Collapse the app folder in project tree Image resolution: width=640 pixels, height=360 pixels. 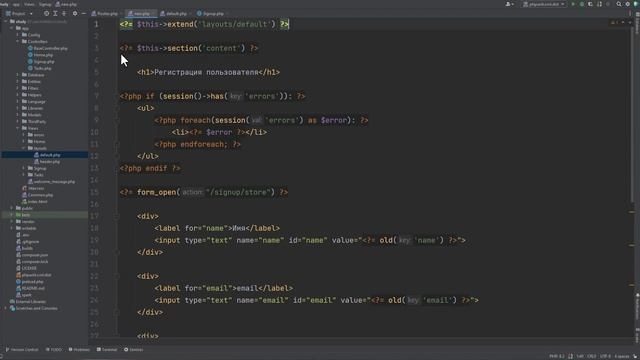click(x=12, y=28)
